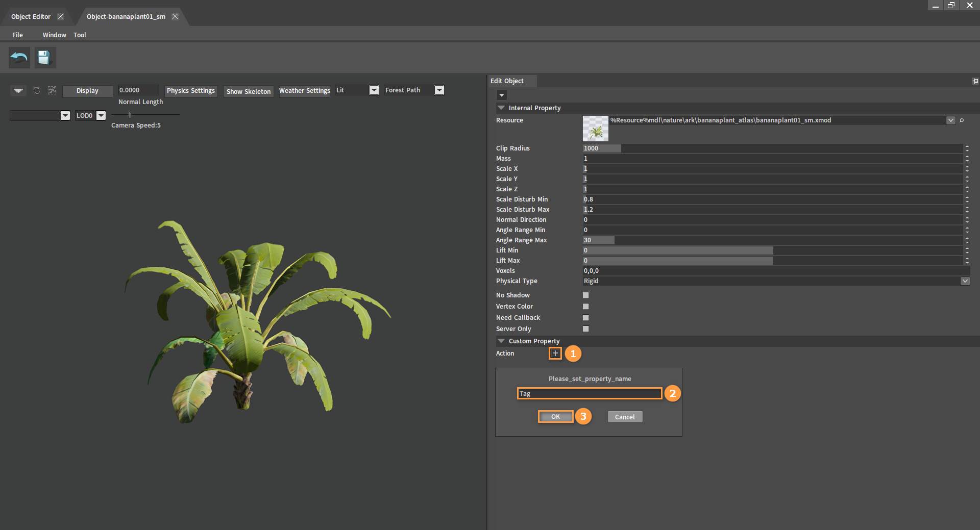980x530 pixels.
Task: Click the pin icon of Edit Object panel
Action: pos(975,81)
